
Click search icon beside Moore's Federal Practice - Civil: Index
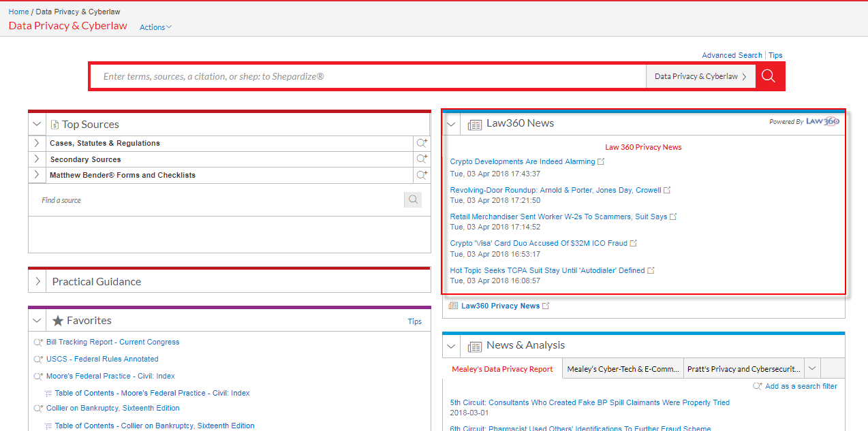click(x=38, y=376)
